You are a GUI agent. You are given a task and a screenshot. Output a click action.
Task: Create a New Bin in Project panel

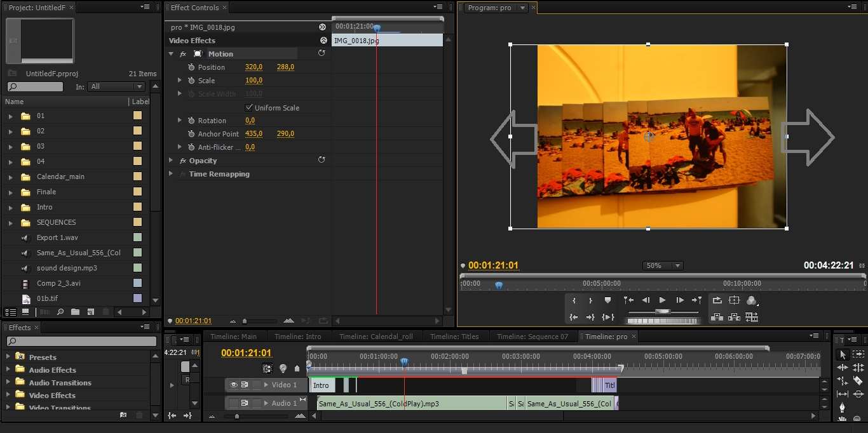[75, 312]
